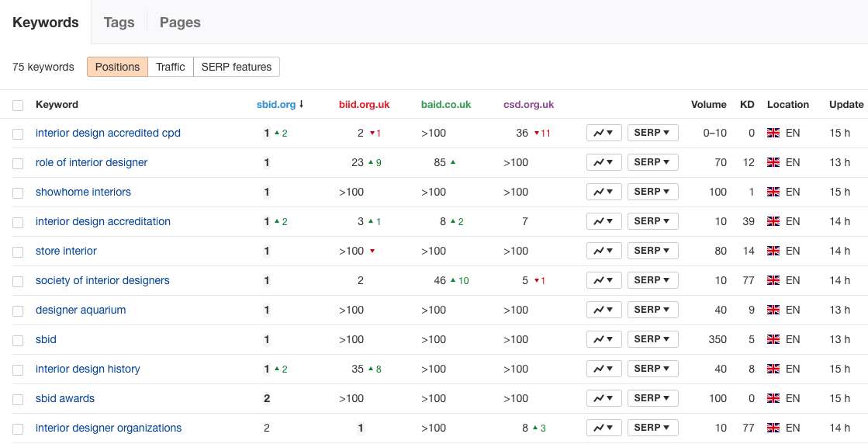Open history chart for 'store interior'
Viewport: 868px width, 444px height.
coord(604,251)
